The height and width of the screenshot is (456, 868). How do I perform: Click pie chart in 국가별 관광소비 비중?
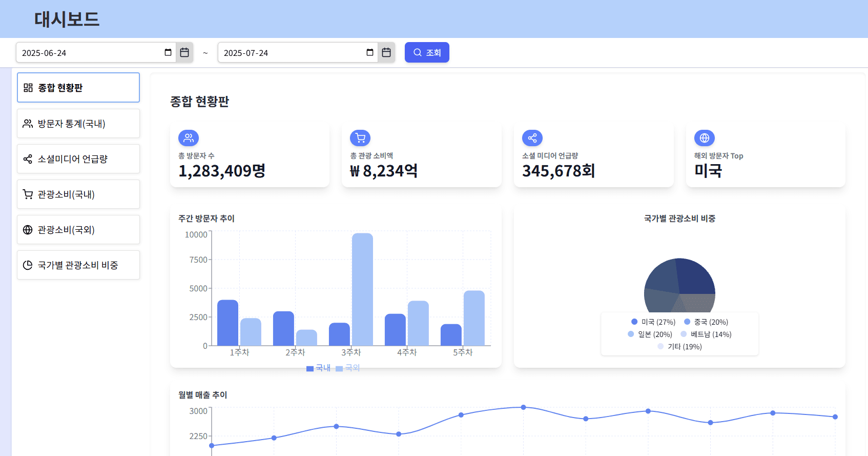point(679,285)
